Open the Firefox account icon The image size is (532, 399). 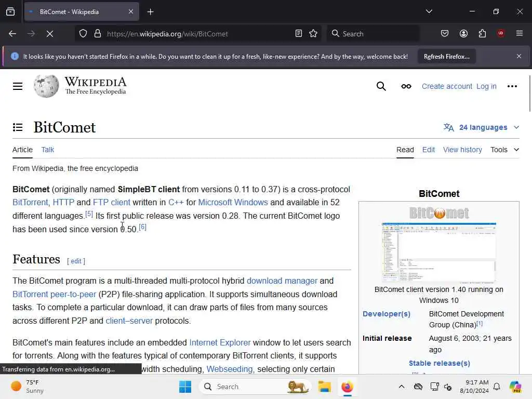pos(463,33)
